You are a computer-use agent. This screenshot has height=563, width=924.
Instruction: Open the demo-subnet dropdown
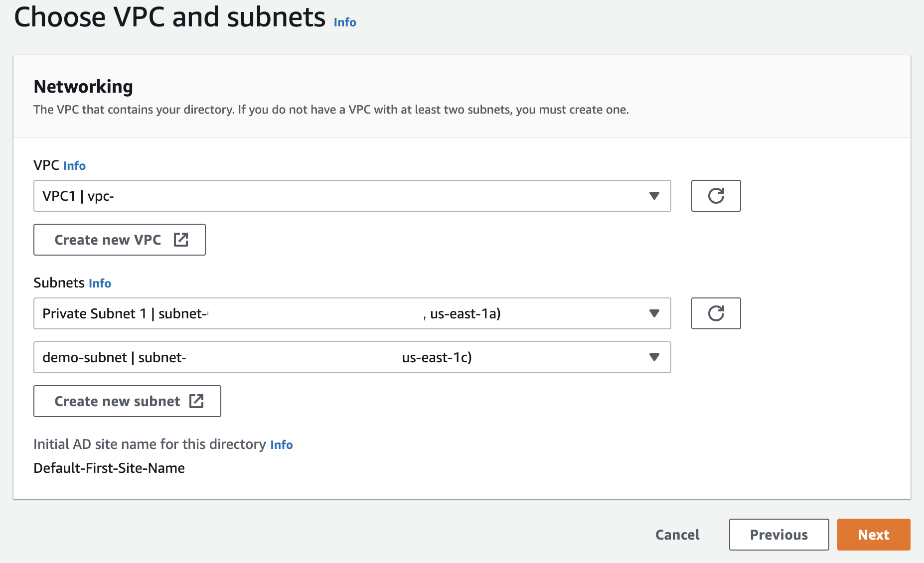click(x=352, y=357)
